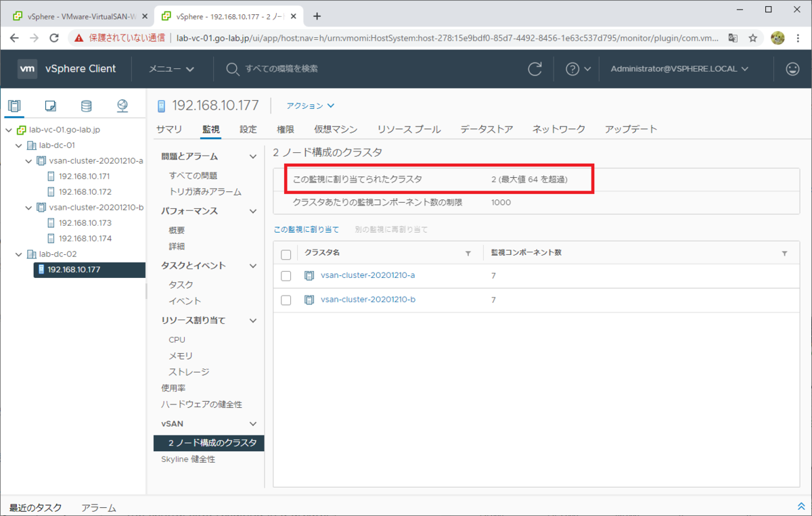The image size is (812, 516).
Task: Click この監視に割り当て link
Action: (x=306, y=230)
